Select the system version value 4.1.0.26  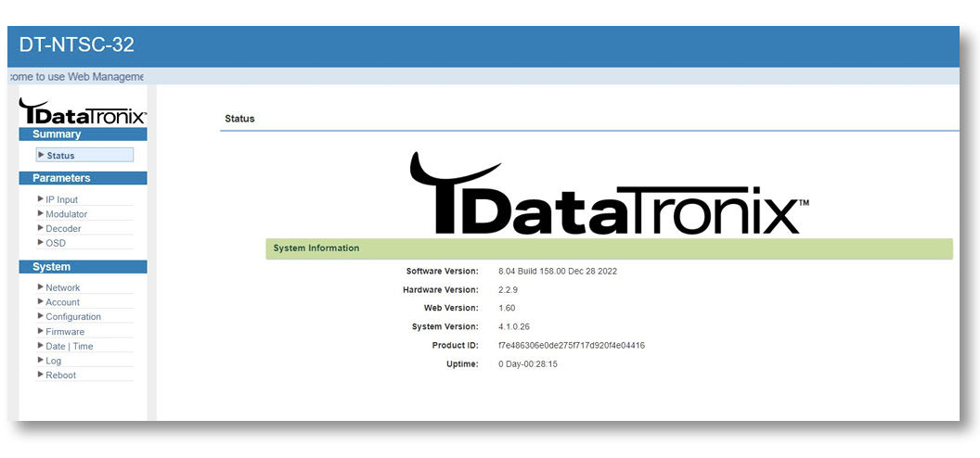(514, 326)
